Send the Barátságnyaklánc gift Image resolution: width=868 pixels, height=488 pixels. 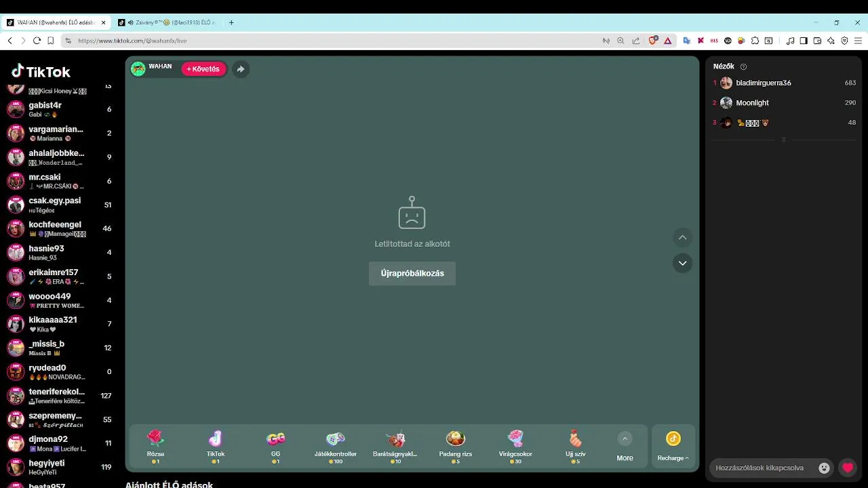pyautogui.click(x=395, y=447)
